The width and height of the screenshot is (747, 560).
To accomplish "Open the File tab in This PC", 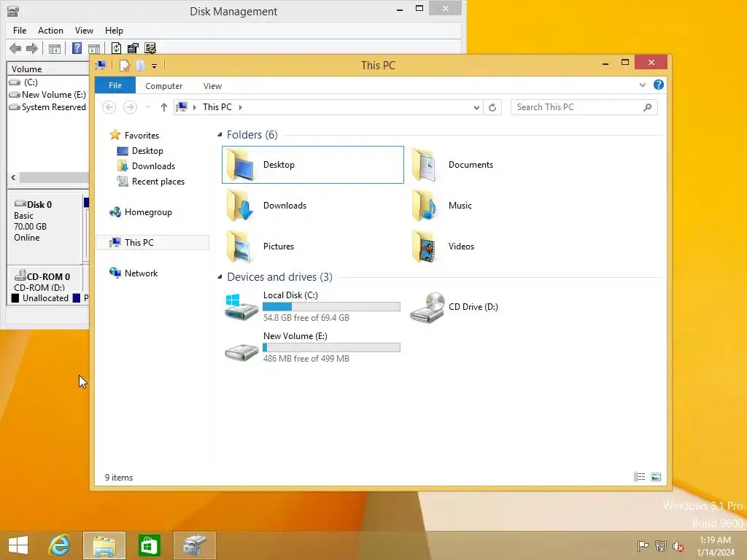I will (115, 86).
